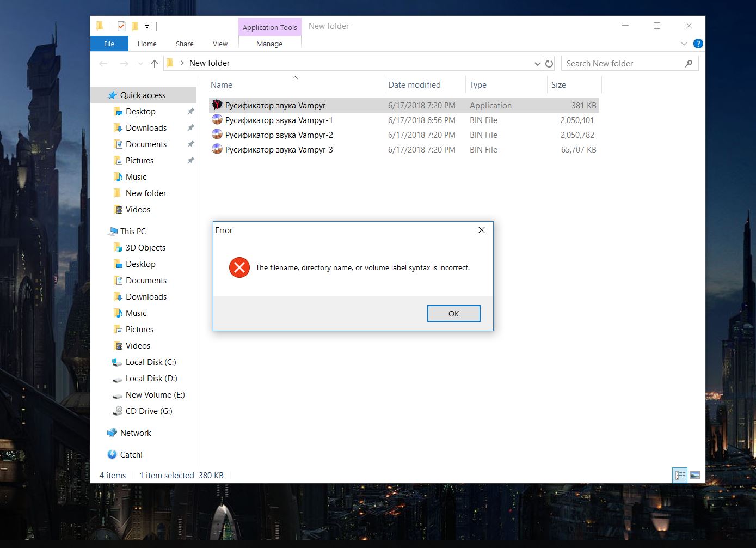Switch to Large icons view layout

coord(695,475)
